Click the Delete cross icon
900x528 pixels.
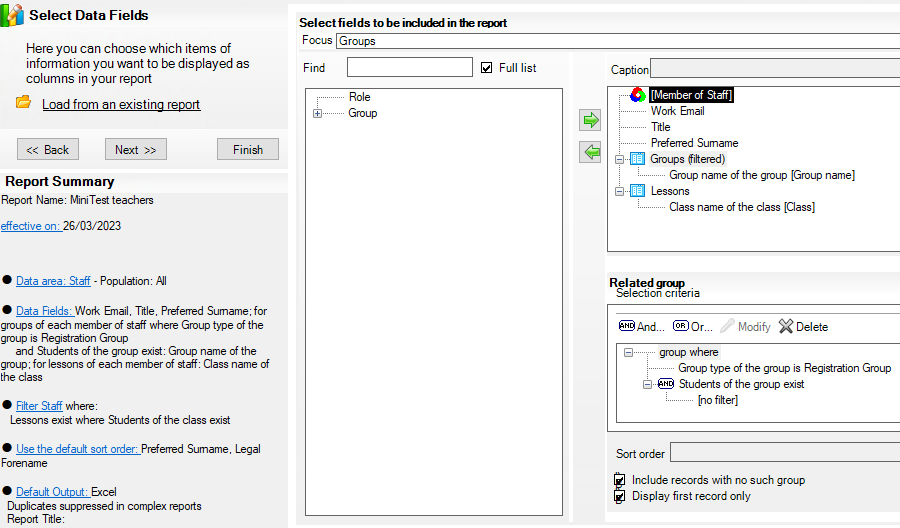pos(786,326)
